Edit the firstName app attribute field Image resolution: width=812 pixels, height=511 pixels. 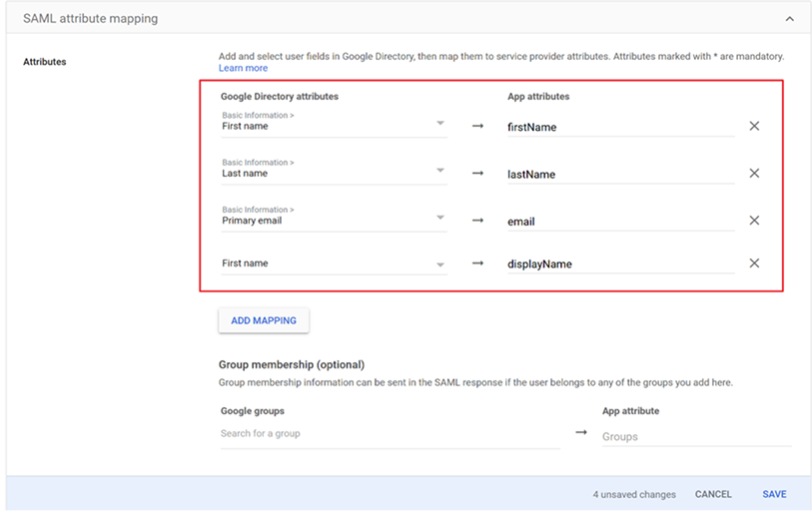[x=619, y=127]
